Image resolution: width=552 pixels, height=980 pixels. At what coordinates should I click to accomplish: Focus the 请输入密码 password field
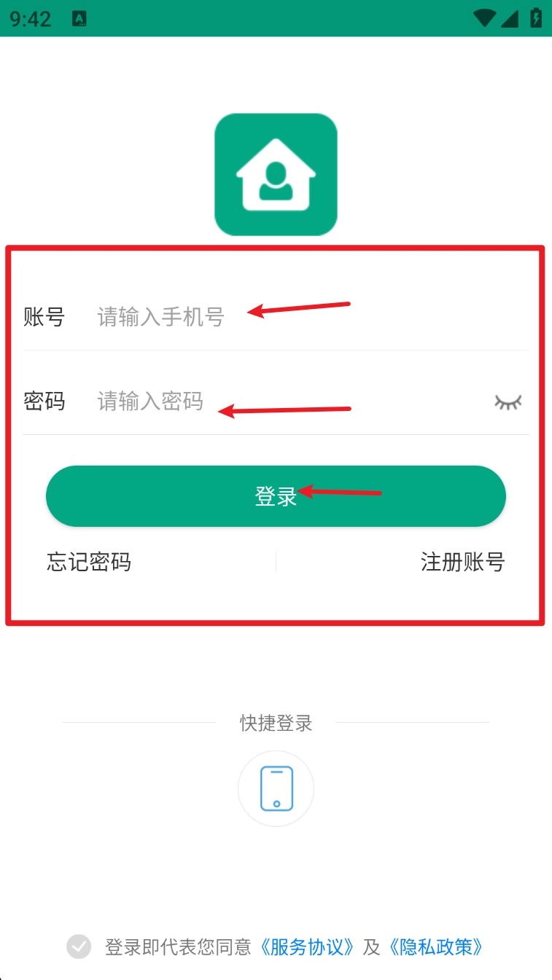[292, 401]
